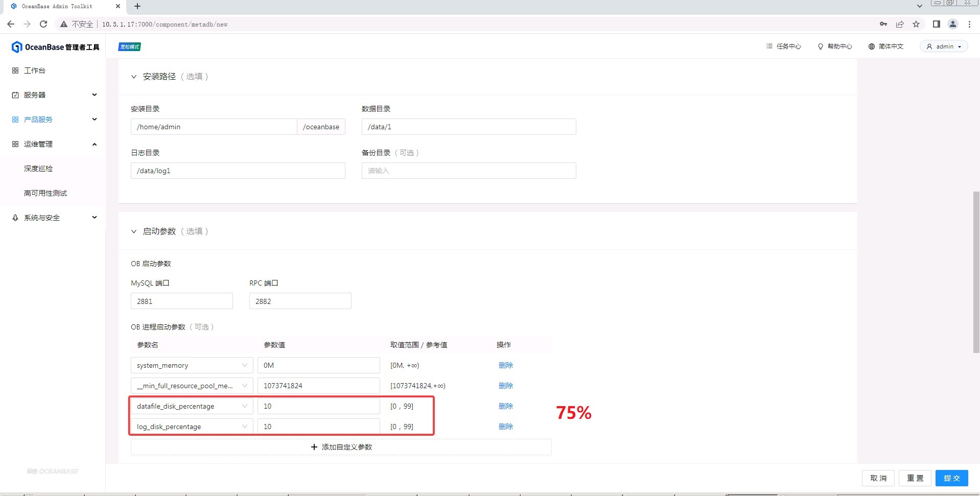
Task: Open a new browser tab
Action: click(x=137, y=6)
